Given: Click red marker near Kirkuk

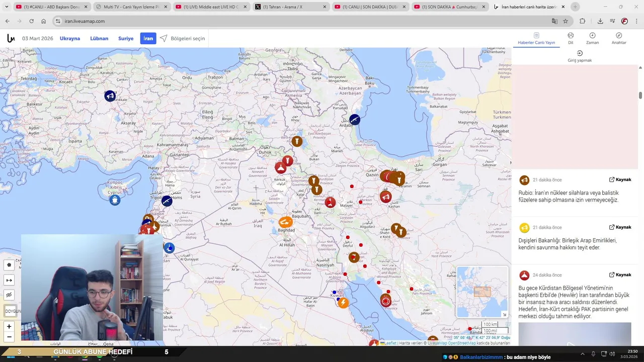Looking at the screenshot, I should pyautogui.click(x=280, y=168).
